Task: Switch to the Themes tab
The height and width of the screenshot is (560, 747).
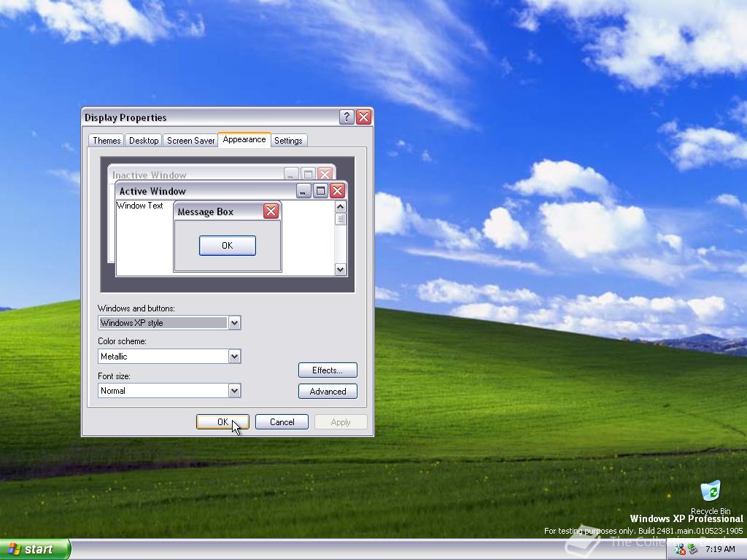Action: [x=107, y=141]
